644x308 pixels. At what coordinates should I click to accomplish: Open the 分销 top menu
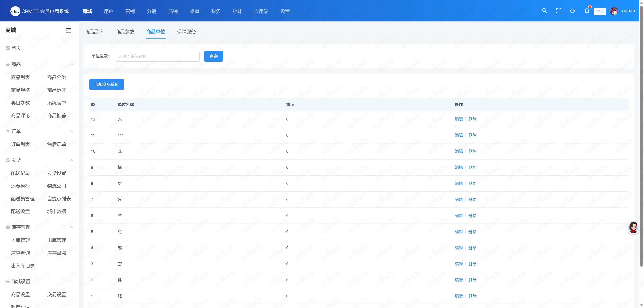[151, 11]
